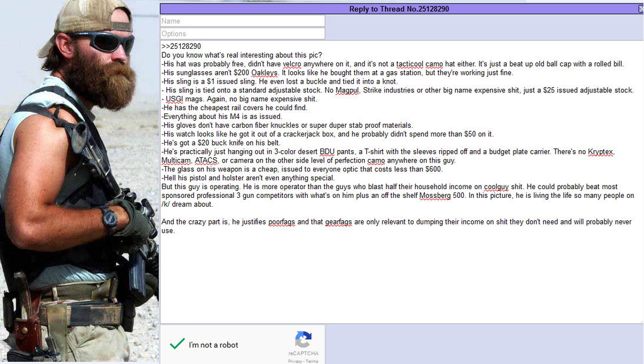Click the Name input field

(243, 21)
